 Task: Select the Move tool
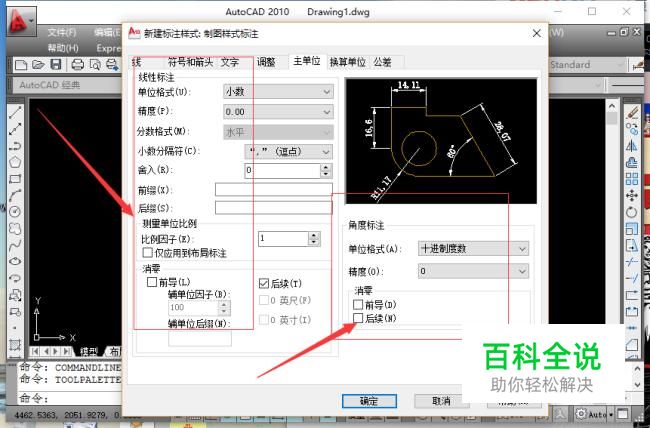(632, 195)
